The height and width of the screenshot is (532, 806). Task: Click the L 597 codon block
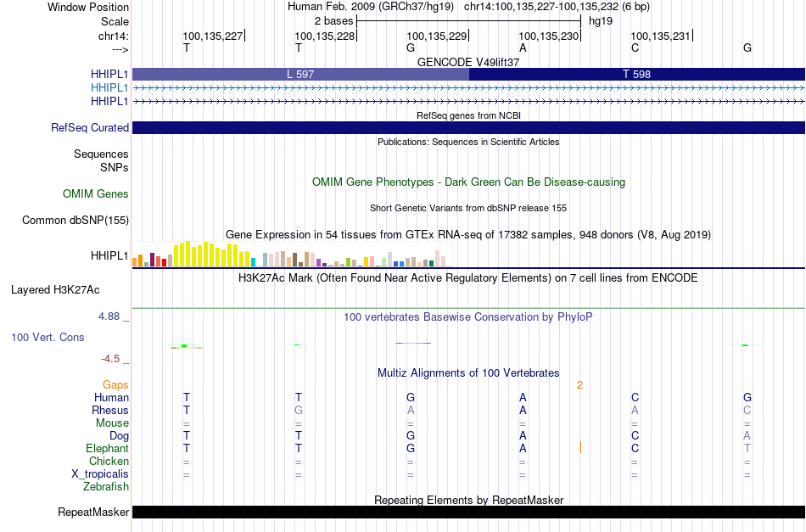(x=300, y=74)
